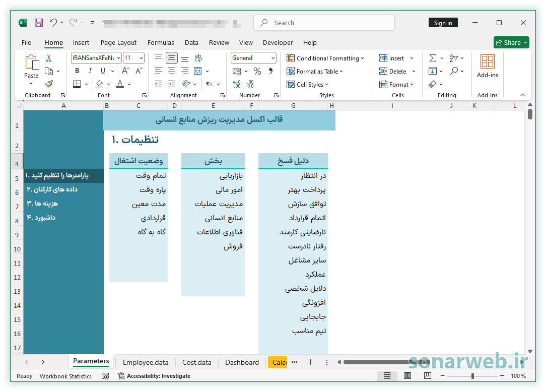Click the Copy icon in Clipboard group
Image resolution: width=546 pixels, height=392 pixels.
(49, 71)
